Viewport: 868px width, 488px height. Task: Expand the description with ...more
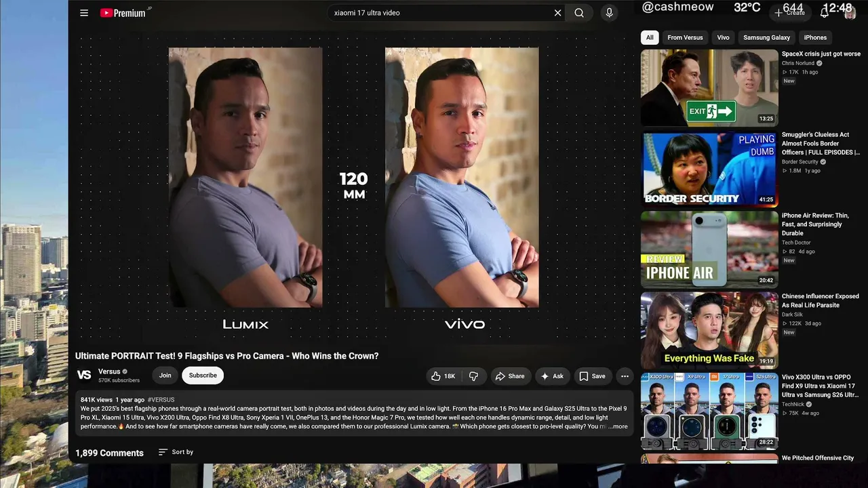(618, 426)
